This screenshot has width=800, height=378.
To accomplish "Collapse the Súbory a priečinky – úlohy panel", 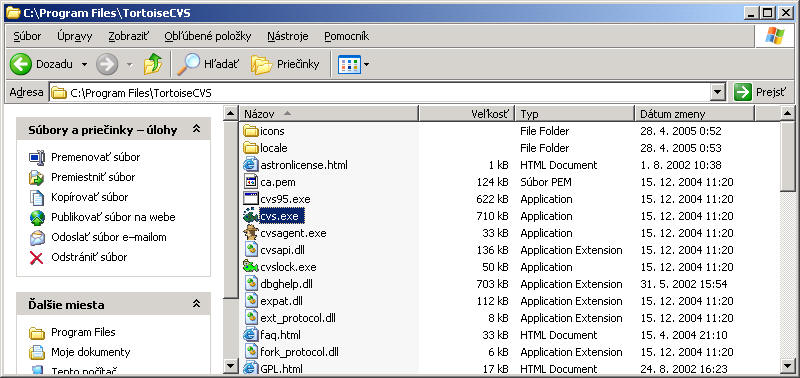I will (196, 130).
